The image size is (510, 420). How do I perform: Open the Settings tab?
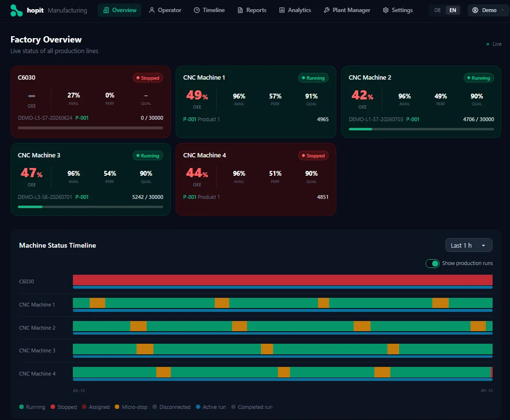pyautogui.click(x=398, y=10)
